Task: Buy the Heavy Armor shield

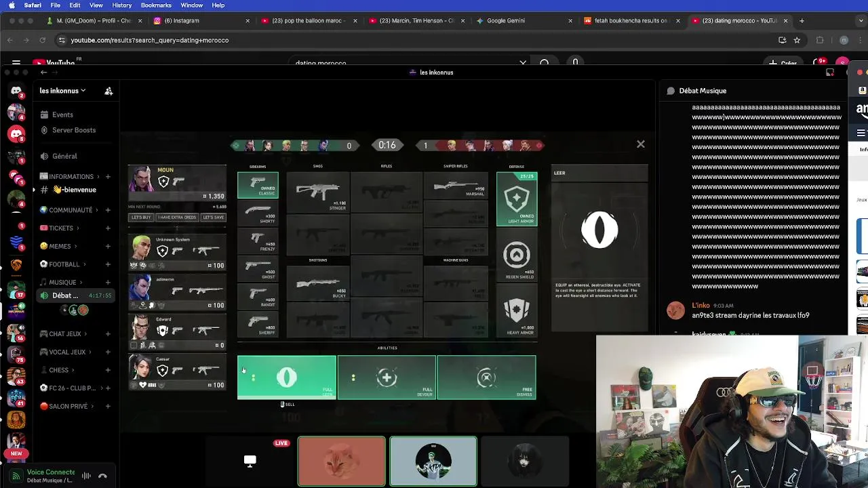Action: click(517, 312)
